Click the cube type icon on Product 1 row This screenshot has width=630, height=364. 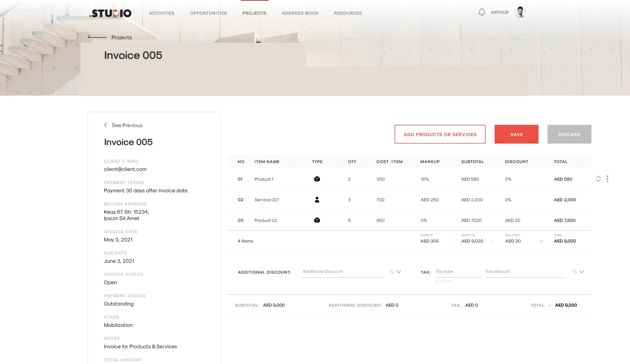[x=317, y=179]
